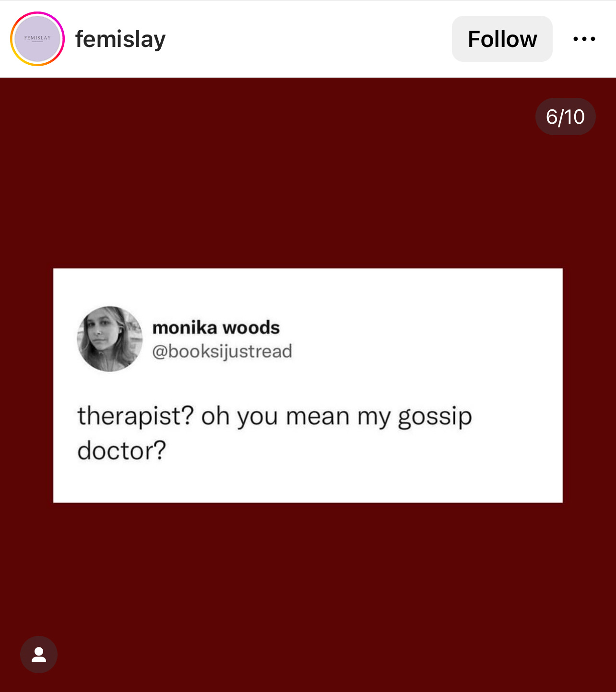Click the word therapist in the tweet
This screenshot has width=616, height=692.
(x=136, y=416)
